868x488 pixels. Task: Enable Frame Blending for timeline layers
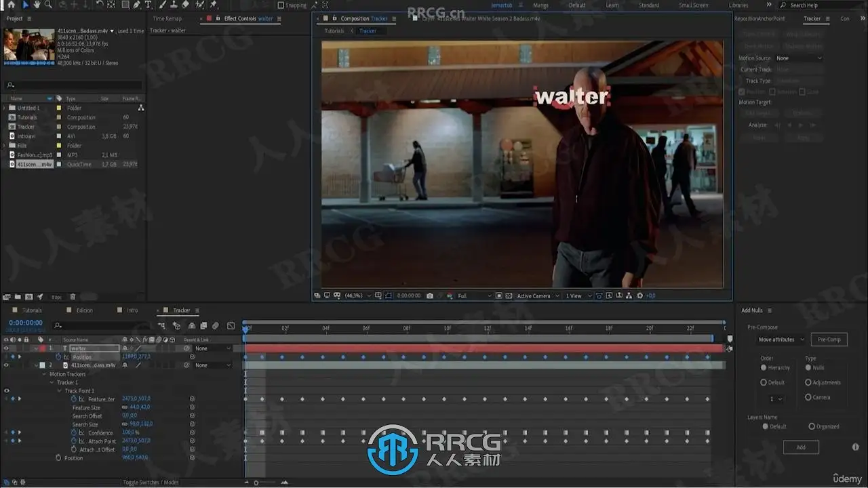coord(203,326)
